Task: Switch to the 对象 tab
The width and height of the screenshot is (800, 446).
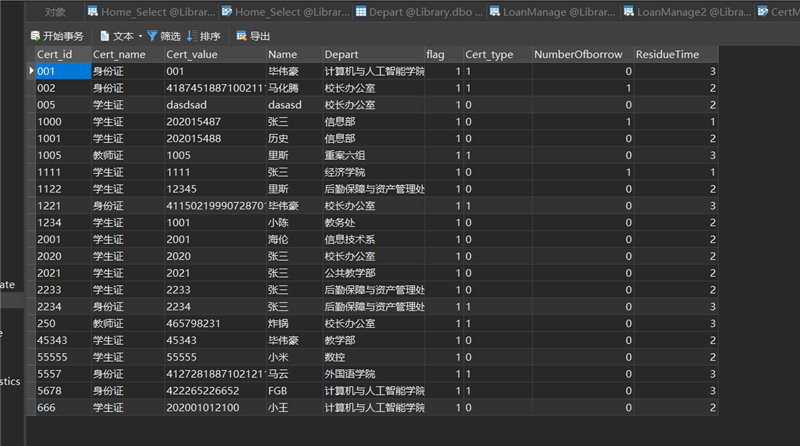Action: (x=56, y=12)
